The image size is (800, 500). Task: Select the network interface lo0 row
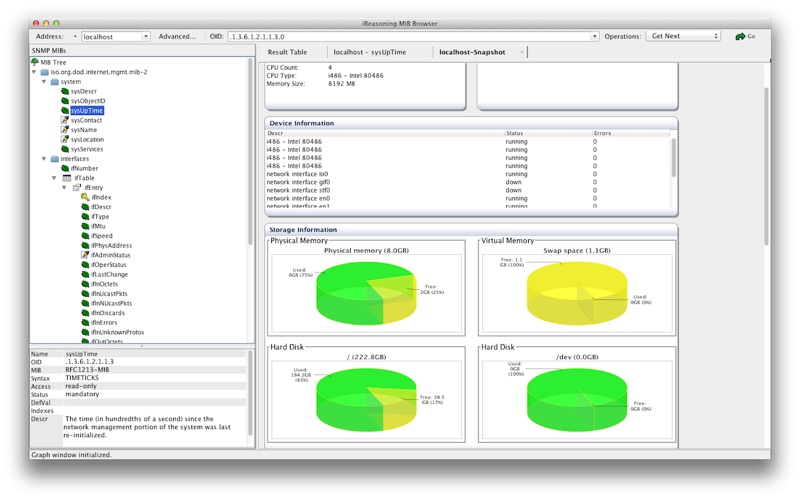467,174
